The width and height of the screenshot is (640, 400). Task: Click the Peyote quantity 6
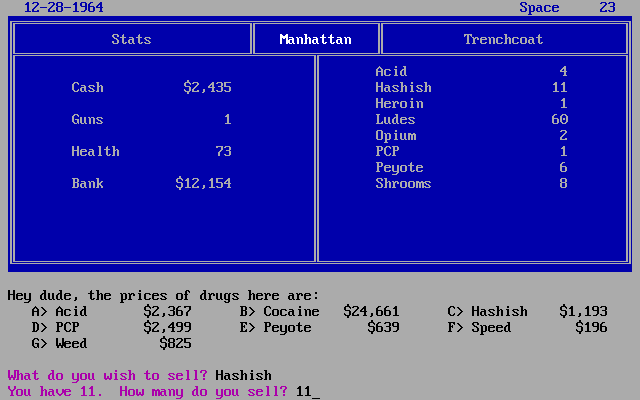tap(563, 167)
